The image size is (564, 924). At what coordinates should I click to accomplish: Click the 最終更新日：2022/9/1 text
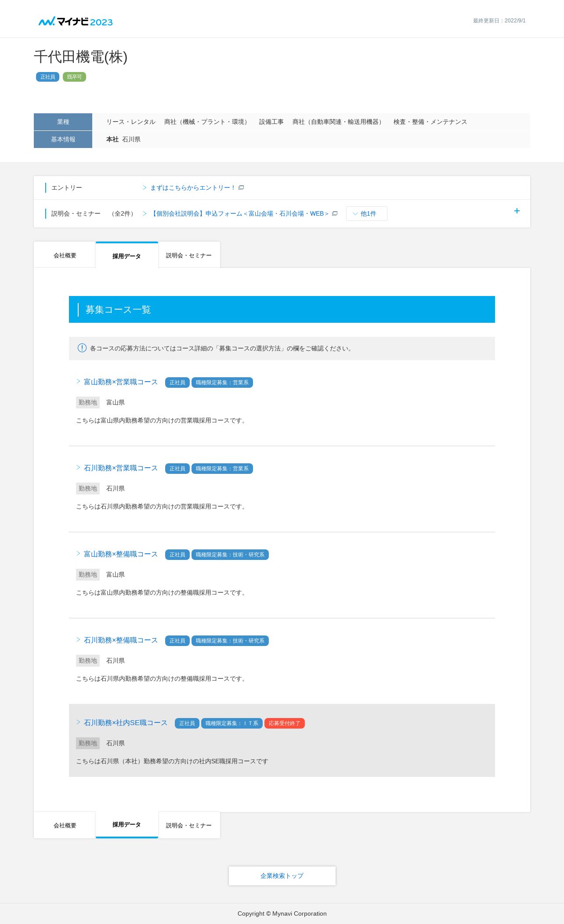[499, 21]
